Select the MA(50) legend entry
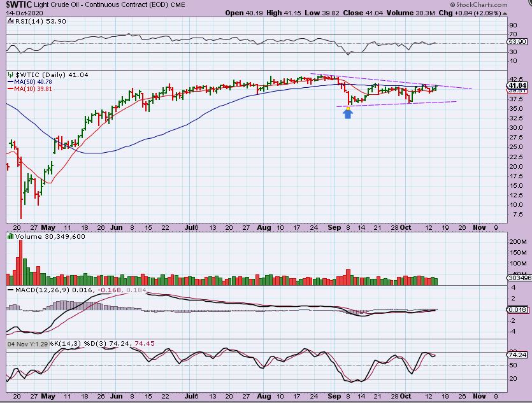532x403 pixels. coord(27,81)
